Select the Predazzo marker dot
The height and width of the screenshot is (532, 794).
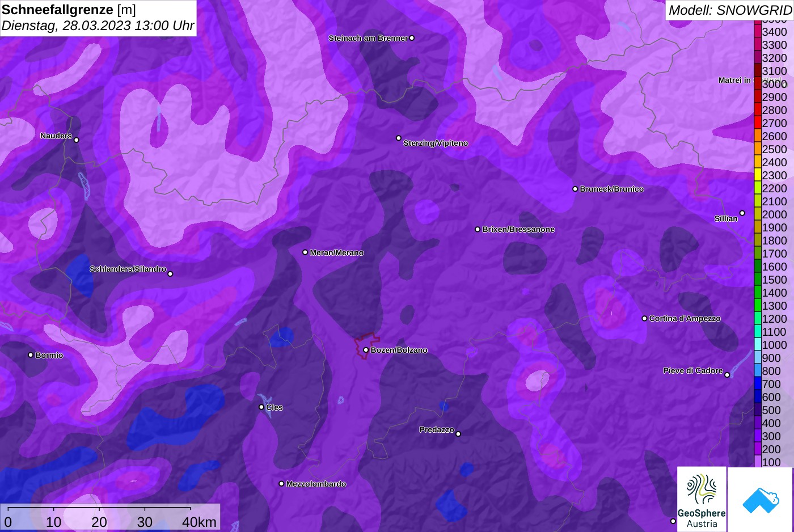458,434
